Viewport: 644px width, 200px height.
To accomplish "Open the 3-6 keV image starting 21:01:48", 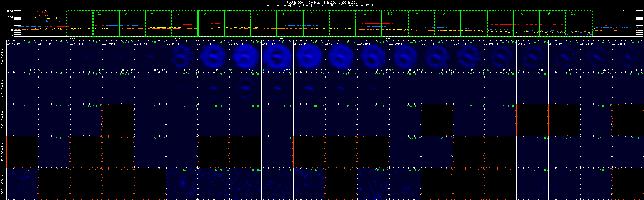I will pyautogui.click(x=596, y=56).
